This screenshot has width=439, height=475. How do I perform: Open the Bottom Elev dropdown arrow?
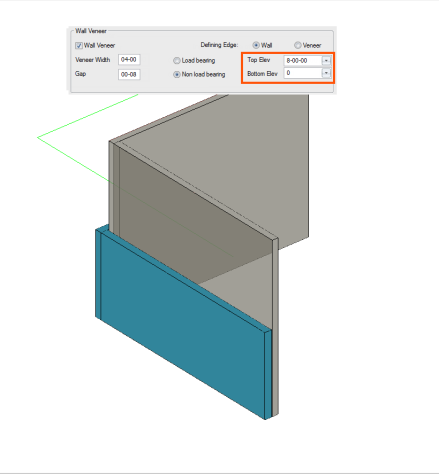coord(326,73)
